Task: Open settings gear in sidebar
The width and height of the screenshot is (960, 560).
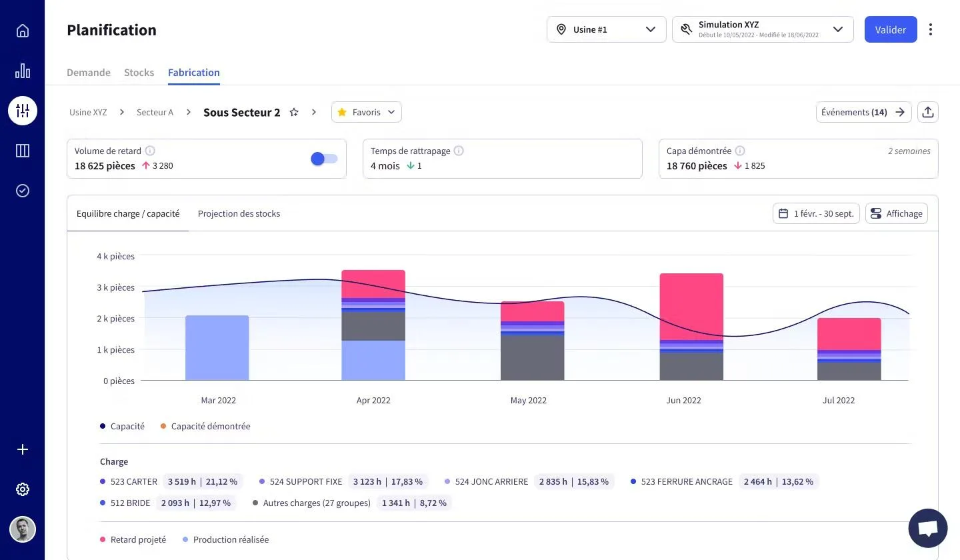Action: point(23,489)
